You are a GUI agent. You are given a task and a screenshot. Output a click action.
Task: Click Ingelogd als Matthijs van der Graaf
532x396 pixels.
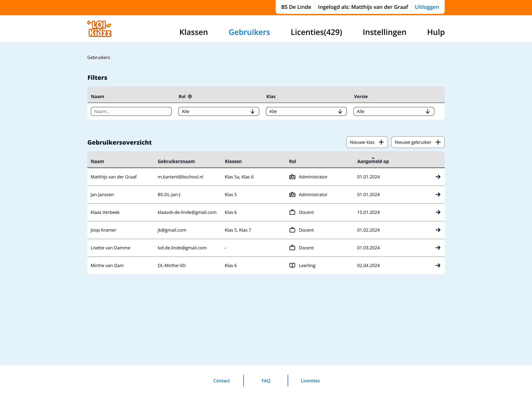coord(363,7)
